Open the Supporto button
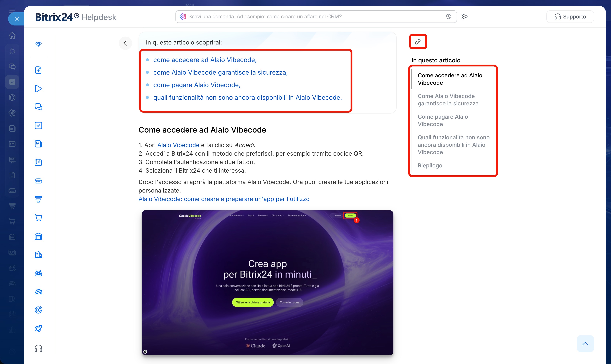This screenshot has width=611, height=364. click(570, 17)
